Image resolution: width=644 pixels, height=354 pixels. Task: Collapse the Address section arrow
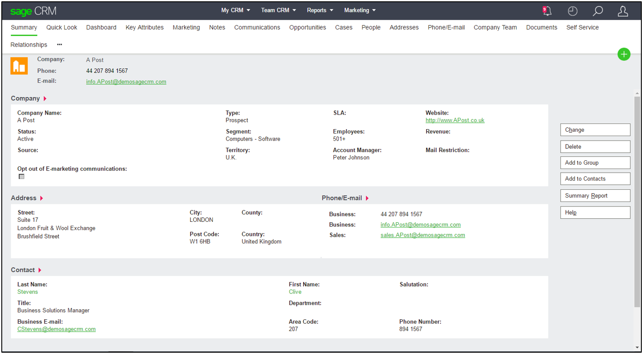tap(42, 198)
